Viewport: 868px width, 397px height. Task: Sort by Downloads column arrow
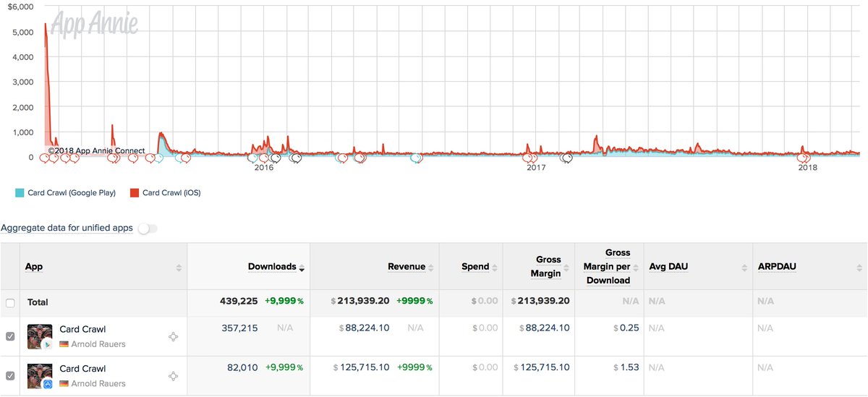(x=302, y=268)
